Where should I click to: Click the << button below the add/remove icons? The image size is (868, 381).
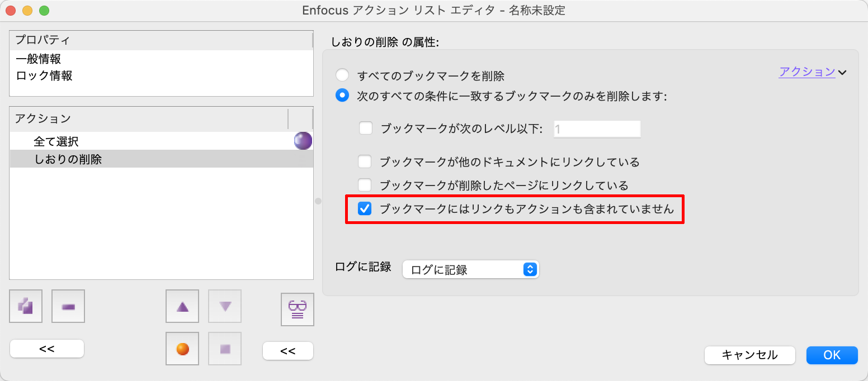pos(47,349)
